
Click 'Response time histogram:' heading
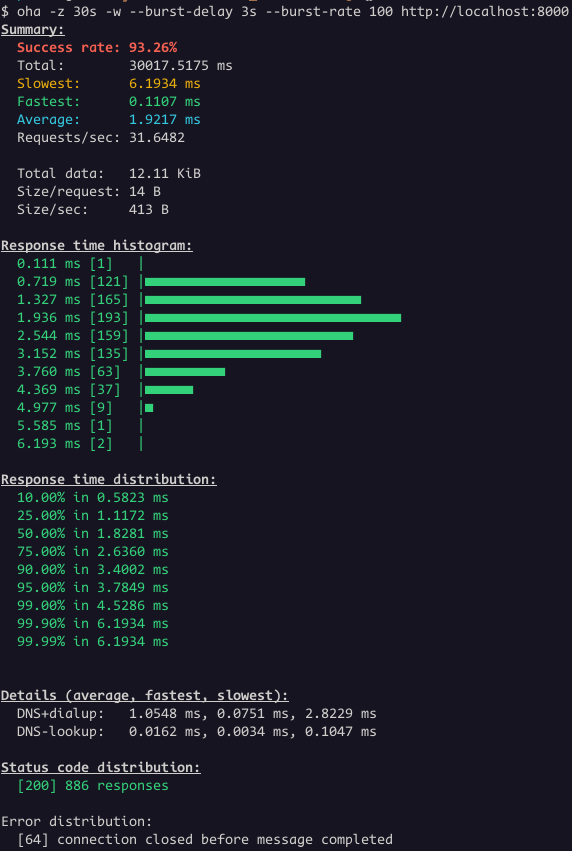click(97, 245)
